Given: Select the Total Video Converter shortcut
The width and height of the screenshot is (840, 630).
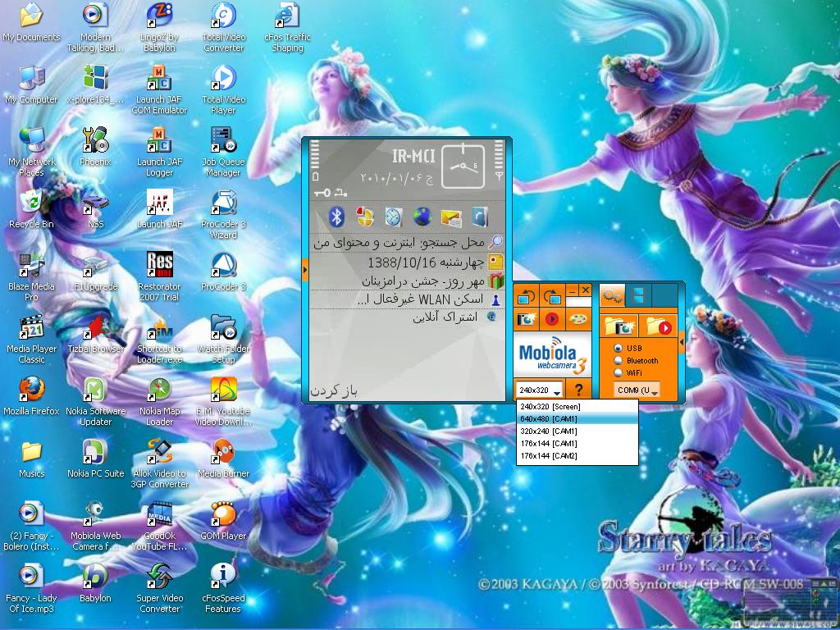Looking at the screenshot, I should [223, 27].
